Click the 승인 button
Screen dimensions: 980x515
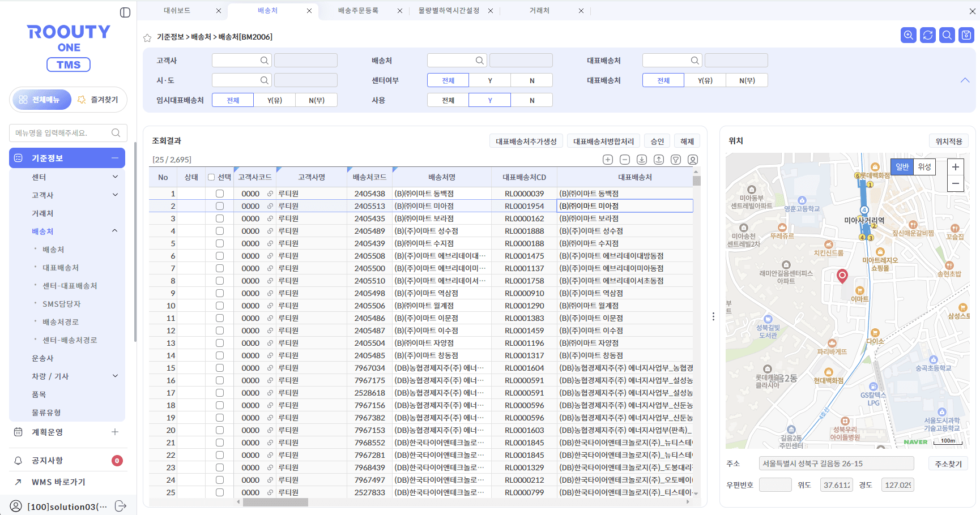pyautogui.click(x=657, y=141)
